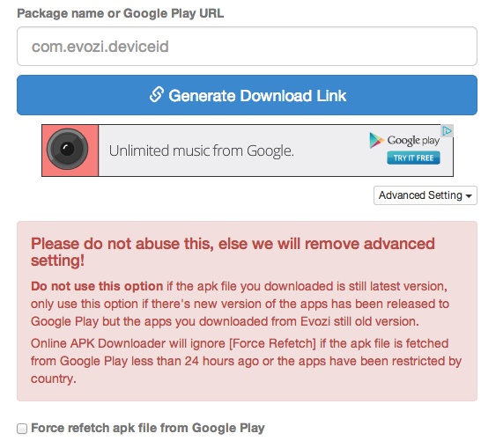Toggle via the "Force refetch apk file from Google Play" label
Viewport: 481px width, 448px height.
pos(148,428)
